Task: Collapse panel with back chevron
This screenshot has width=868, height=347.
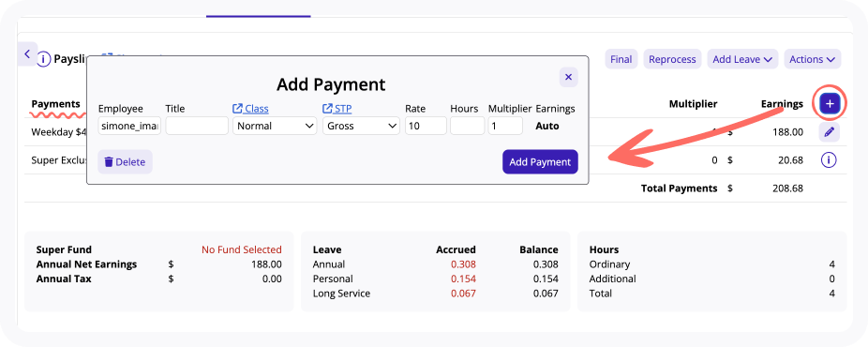Action: (x=27, y=54)
